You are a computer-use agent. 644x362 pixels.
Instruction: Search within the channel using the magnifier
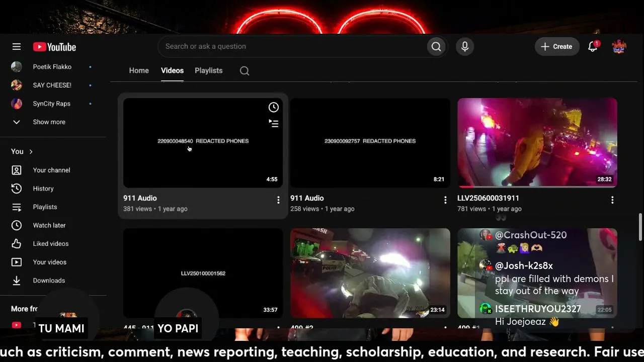(x=245, y=71)
